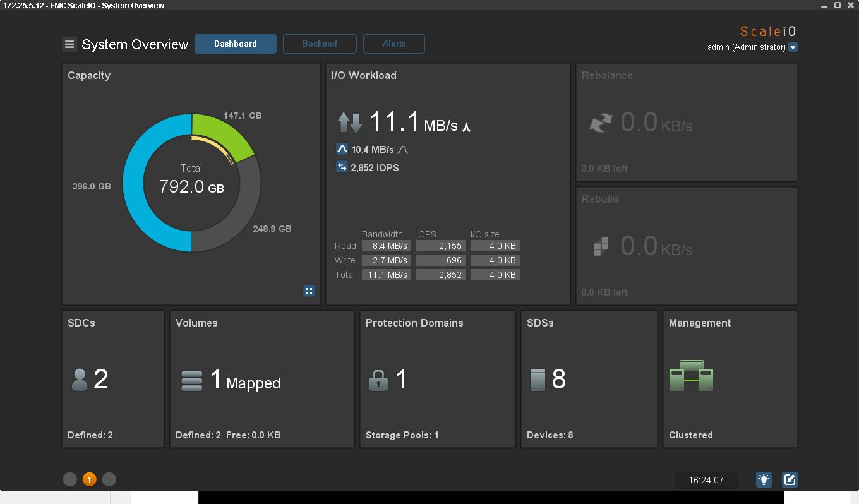Click the SDSs server icon
859x504 pixels.
(538, 380)
